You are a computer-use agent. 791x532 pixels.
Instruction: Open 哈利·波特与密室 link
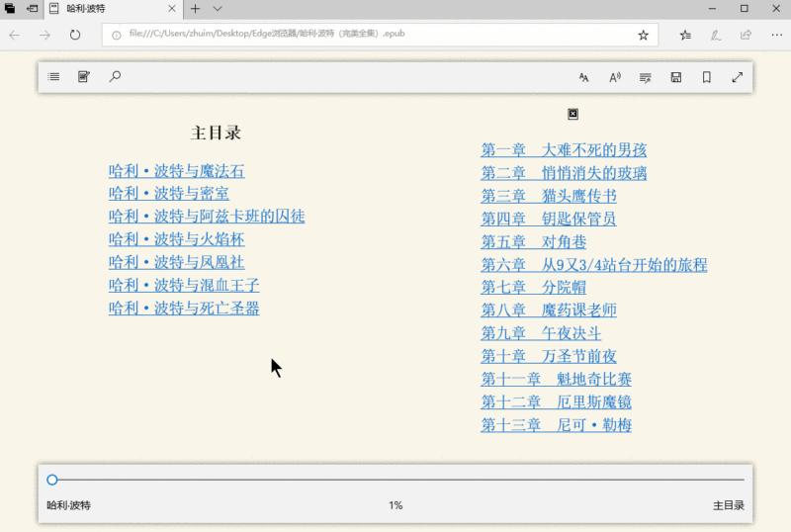168,193
